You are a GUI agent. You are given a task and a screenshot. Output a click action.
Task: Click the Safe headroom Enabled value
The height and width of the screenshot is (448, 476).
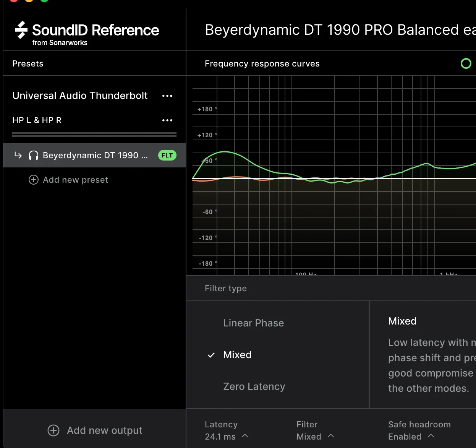point(405,437)
